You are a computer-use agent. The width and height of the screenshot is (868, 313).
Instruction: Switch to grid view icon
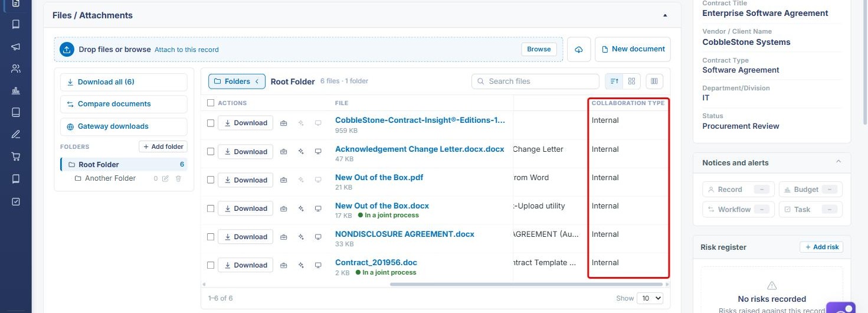click(x=631, y=81)
